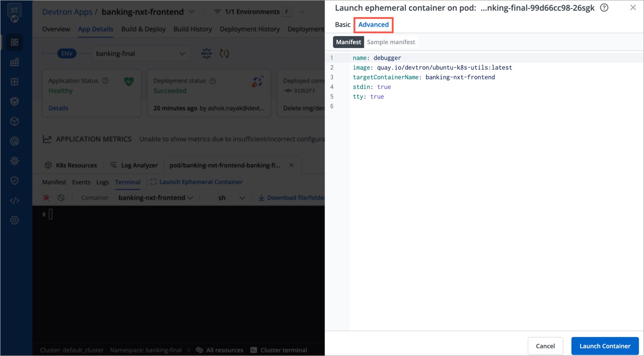The image size is (644, 356).
Task: Open the Security shield icon in sidebar
Action: coord(14,180)
